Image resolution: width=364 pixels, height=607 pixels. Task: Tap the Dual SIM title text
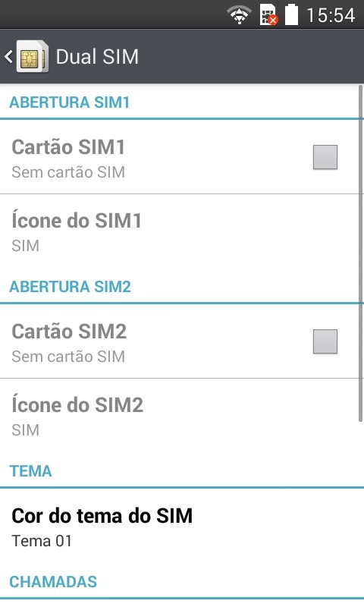tap(97, 56)
